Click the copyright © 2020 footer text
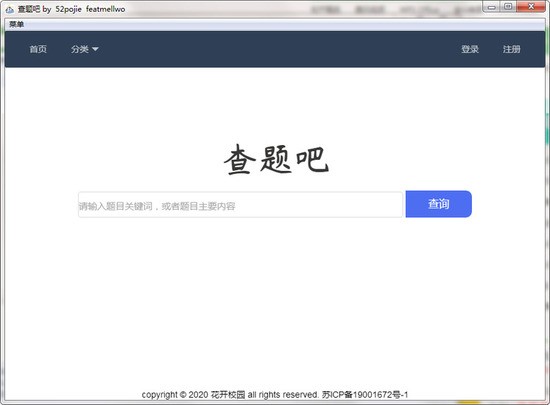 coord(175,395)
